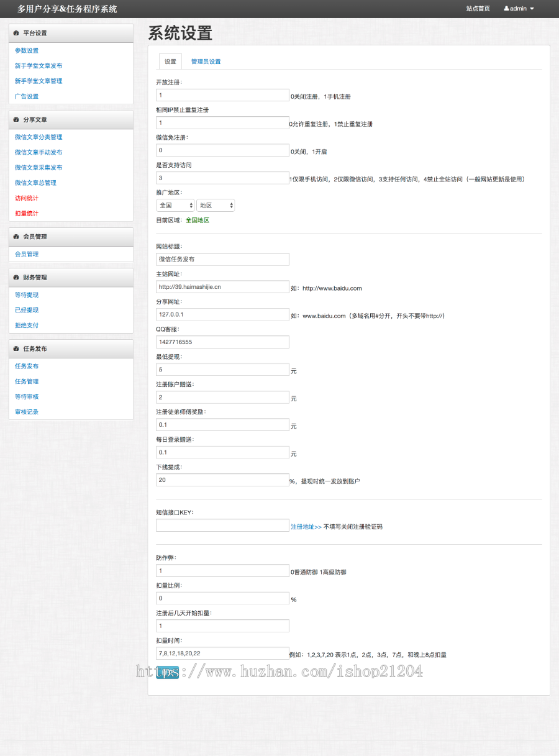Switch to the 设置 tab

pyautogui.click(x=170, y=61)
